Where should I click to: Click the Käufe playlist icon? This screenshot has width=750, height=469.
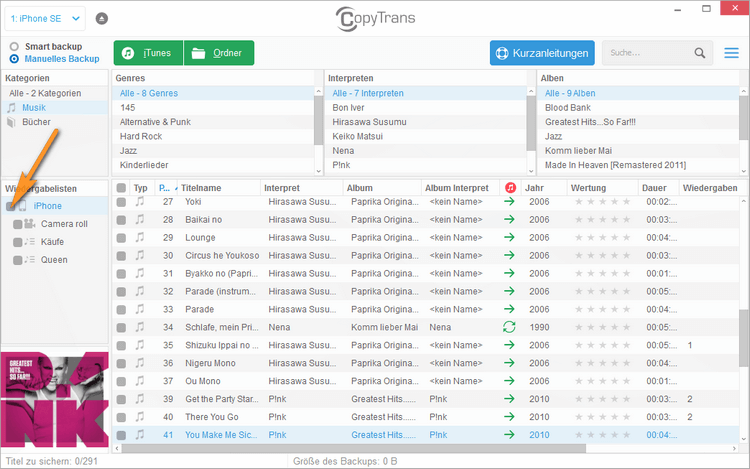click(30, 242)
